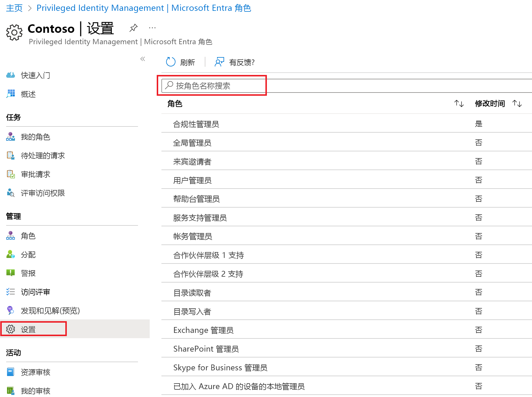Open the 合规性管理员 role row
Viewport: 532px width, 397px height.
coord(347,124)
